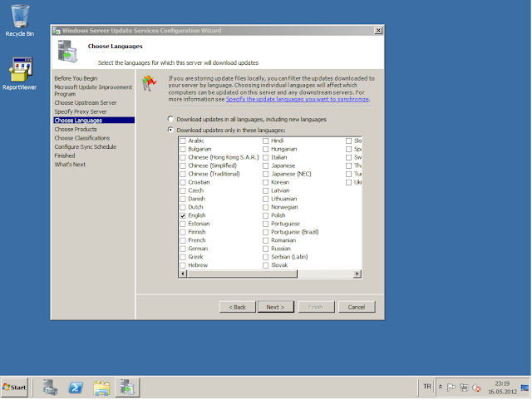Open the Specify update languages link

[x=298, y=98]
